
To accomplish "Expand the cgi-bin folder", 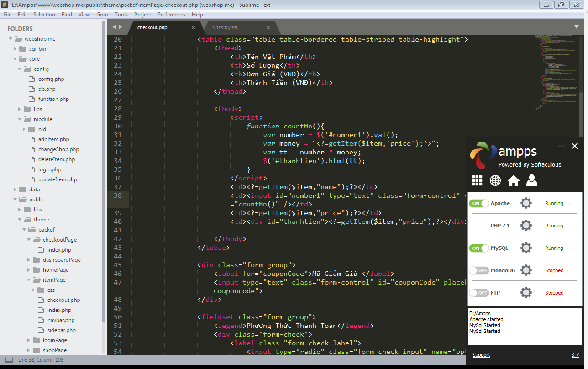I will [16, 49].
